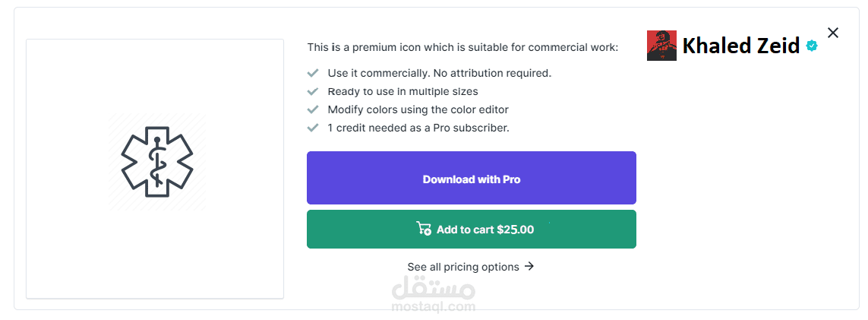Click the Arabic mostaql logo watermark
Image resolution: width=868 pixels, height=320 pixels.
tap(435, 289)
